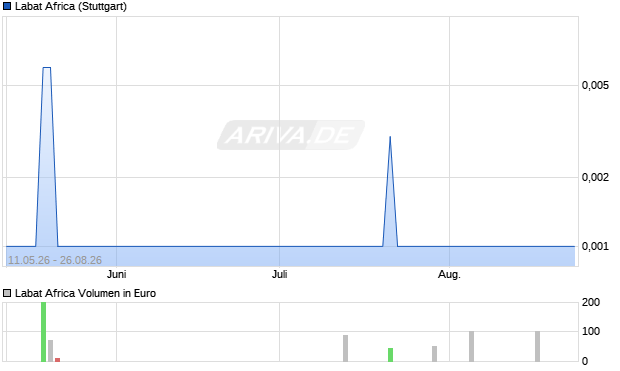The image size is (620, 371).
Task: Click the 0,005 price axis value
Action: coord(595,85)
